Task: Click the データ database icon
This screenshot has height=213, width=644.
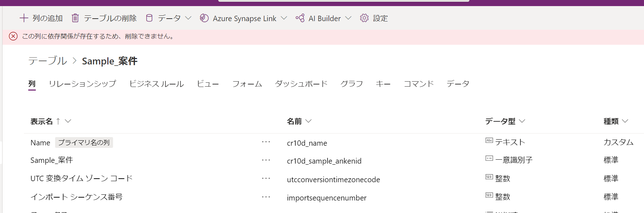Action: click(149, 18)
